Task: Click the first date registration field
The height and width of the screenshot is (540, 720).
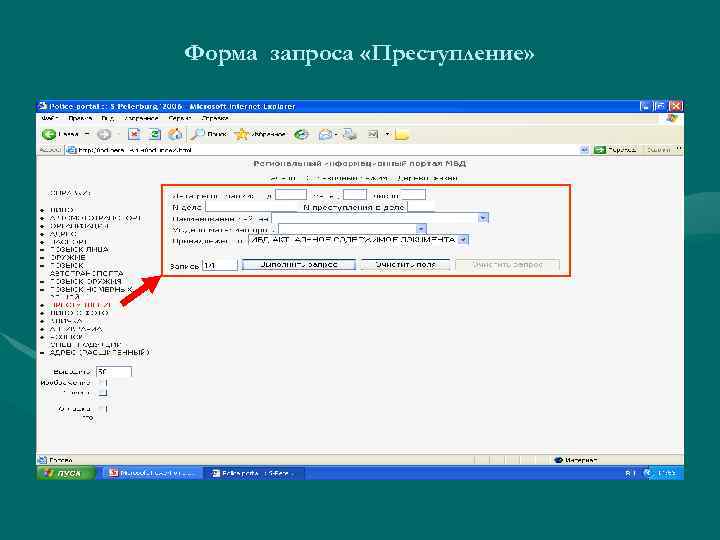Action: pyautogui.click(x=290, y=195)
